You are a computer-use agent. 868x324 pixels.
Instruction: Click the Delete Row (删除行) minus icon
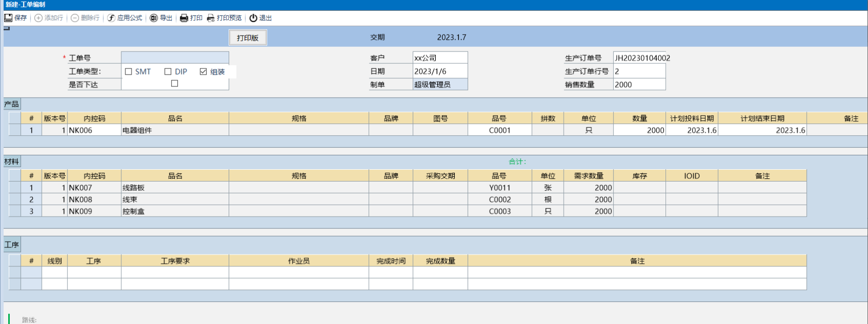click(x=75, y=18)
